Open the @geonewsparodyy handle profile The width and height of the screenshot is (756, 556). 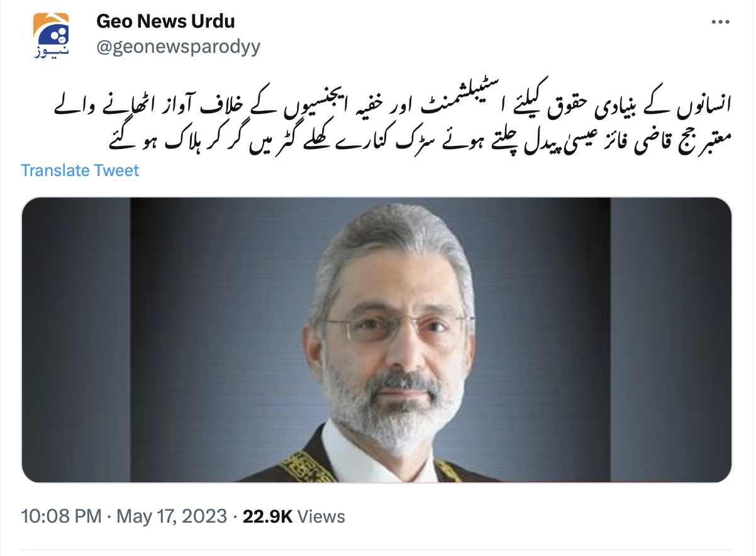click(x=178, y=47)
